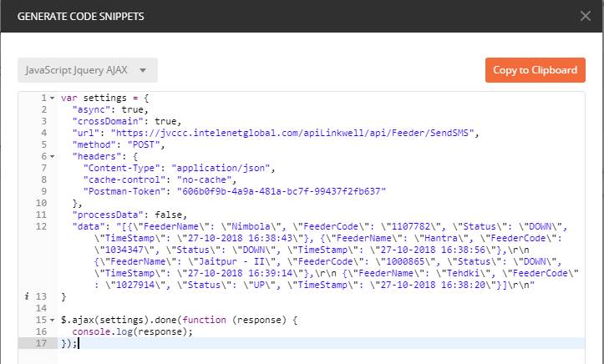604x364 pixels.
Task: Click the feeder code 1034347
Action: [x=124, y=250]
